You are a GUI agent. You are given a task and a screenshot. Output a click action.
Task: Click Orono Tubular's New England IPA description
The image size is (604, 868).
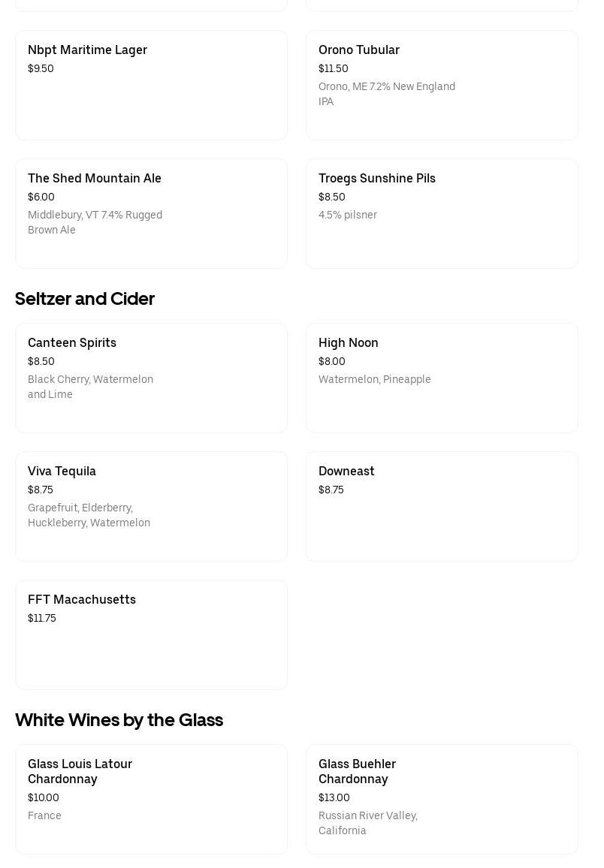(x=386, y=94)
